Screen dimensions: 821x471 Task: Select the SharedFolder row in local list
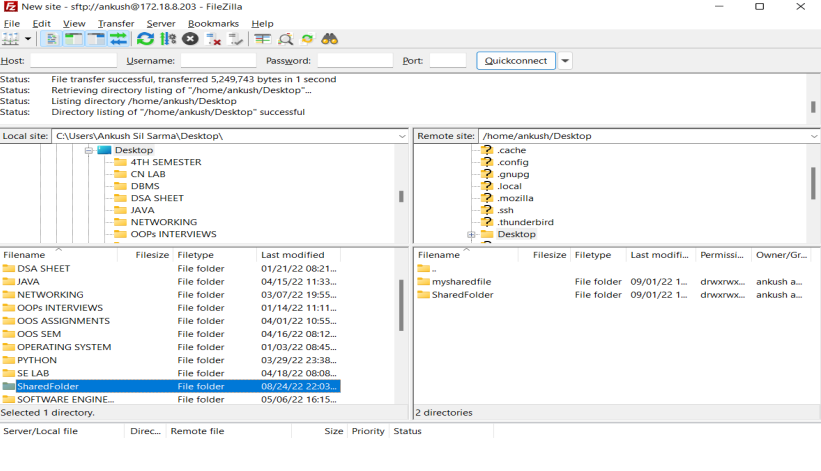(170, 386)
